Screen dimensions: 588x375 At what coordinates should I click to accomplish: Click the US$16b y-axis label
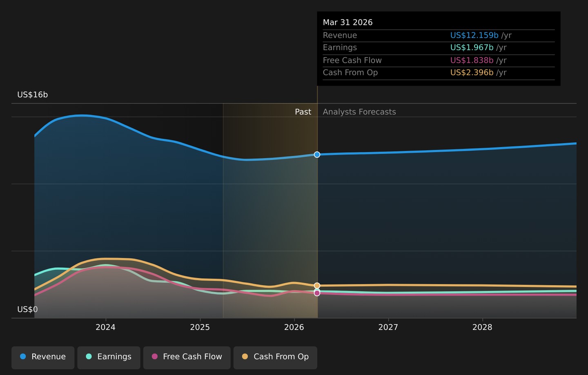click(33, 95)
